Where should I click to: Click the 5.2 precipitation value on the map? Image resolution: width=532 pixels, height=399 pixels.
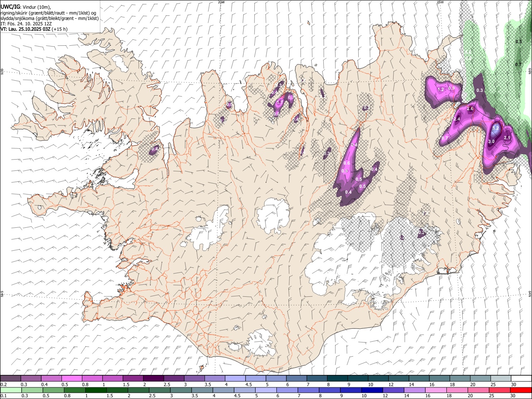(495, 128)
